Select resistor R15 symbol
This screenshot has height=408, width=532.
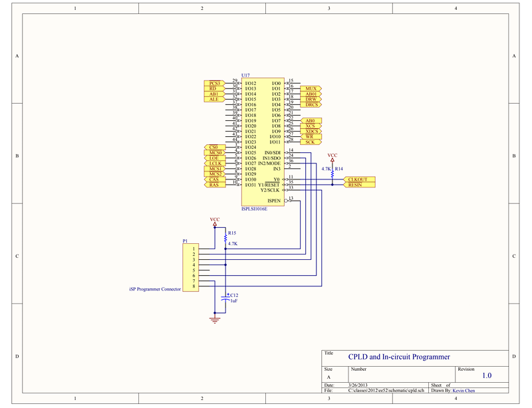[225, 238]
